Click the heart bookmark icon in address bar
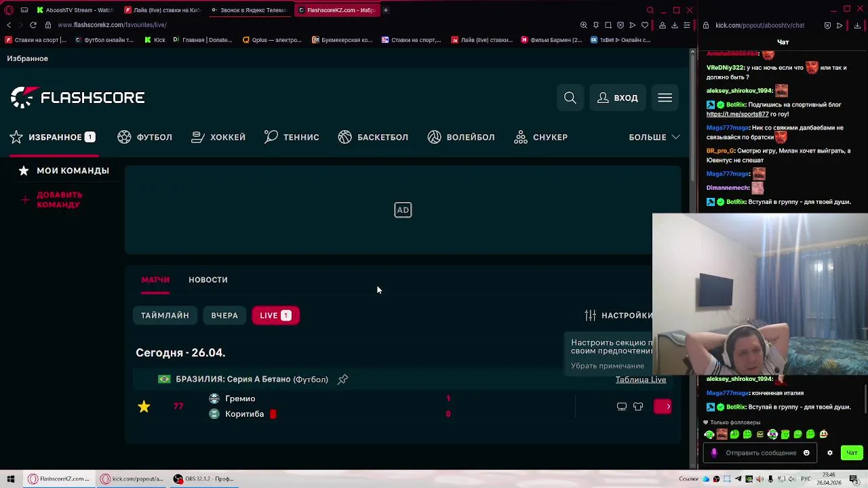Viewport: 868px width, 488px height. 644,25
